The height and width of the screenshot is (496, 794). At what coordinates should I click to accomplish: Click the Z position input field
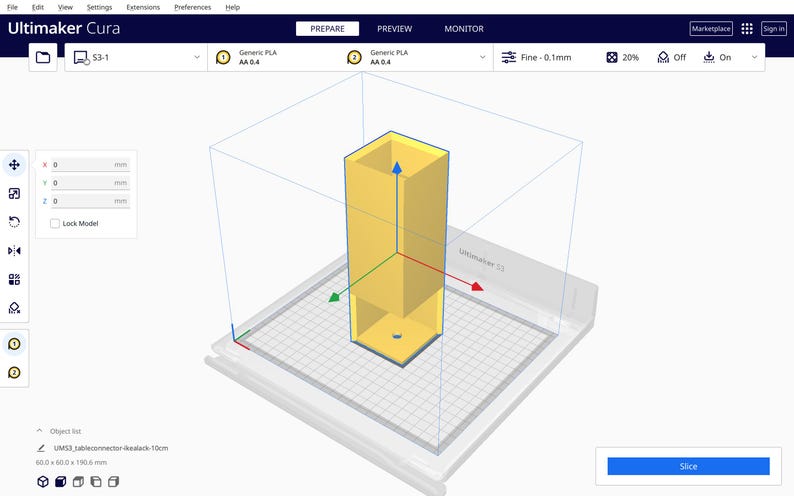pos(90,201)
